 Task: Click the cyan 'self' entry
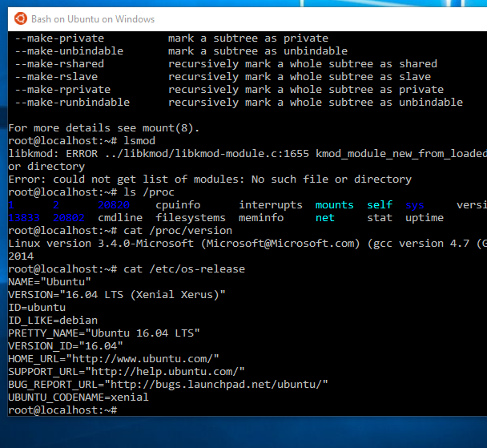(380, 205)
